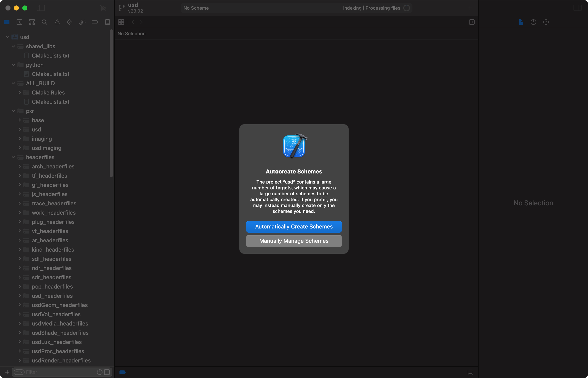Viewport: 588px width, 378px height.
Task: Show the Test navigator
Action: 70,22
